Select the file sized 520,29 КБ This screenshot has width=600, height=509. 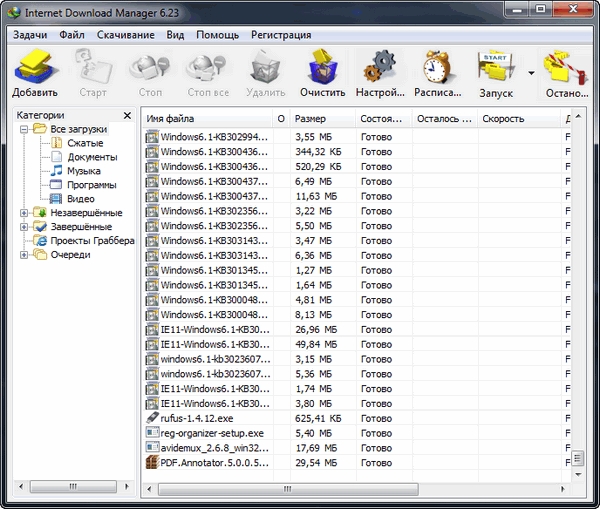pos(358,166)
